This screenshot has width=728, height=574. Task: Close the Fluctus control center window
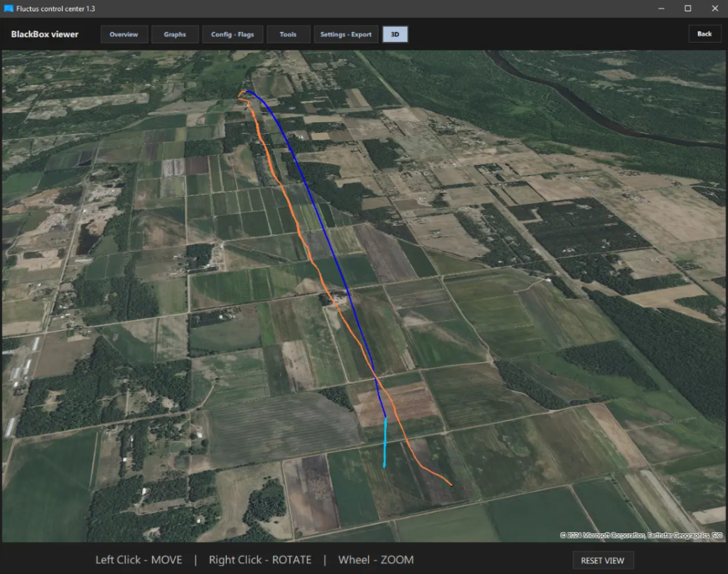coord(714,9)
